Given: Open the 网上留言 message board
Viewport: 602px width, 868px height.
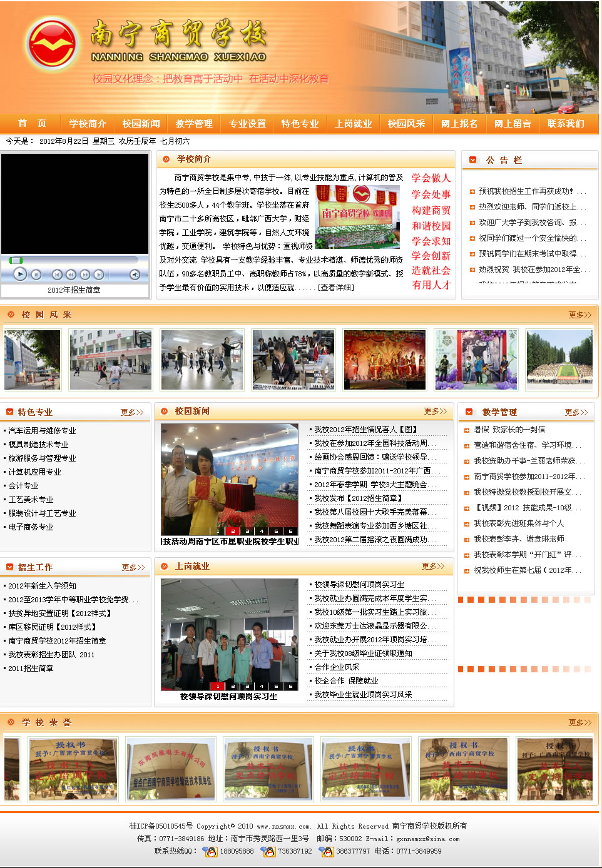Looking at the screenshot, I should [513, 124].
